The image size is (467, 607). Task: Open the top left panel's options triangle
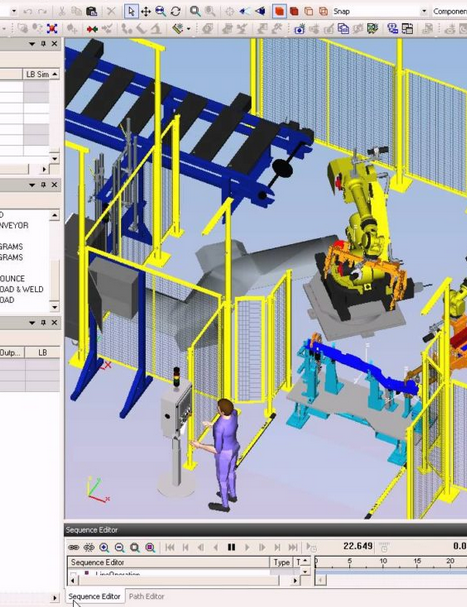(x=32, y=44)
